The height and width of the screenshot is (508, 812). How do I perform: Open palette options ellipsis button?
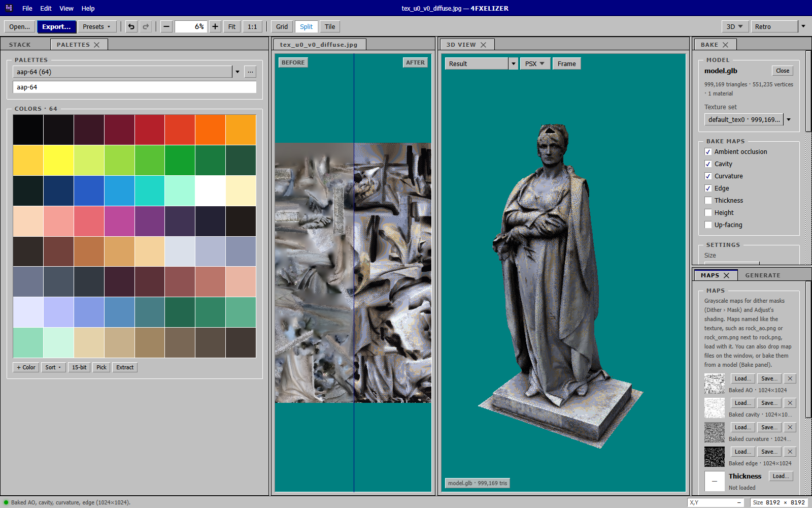pos(250,72)
